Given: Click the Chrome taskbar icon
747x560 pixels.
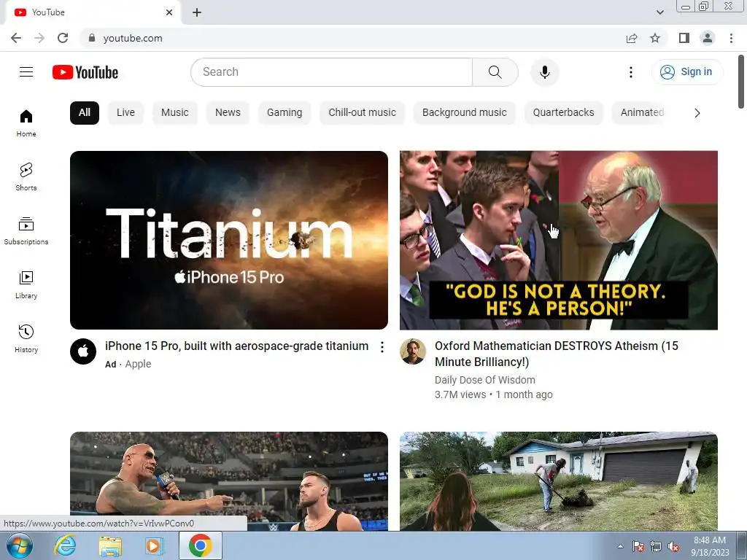Looking at the screenshot, I should tap(201, 545).
